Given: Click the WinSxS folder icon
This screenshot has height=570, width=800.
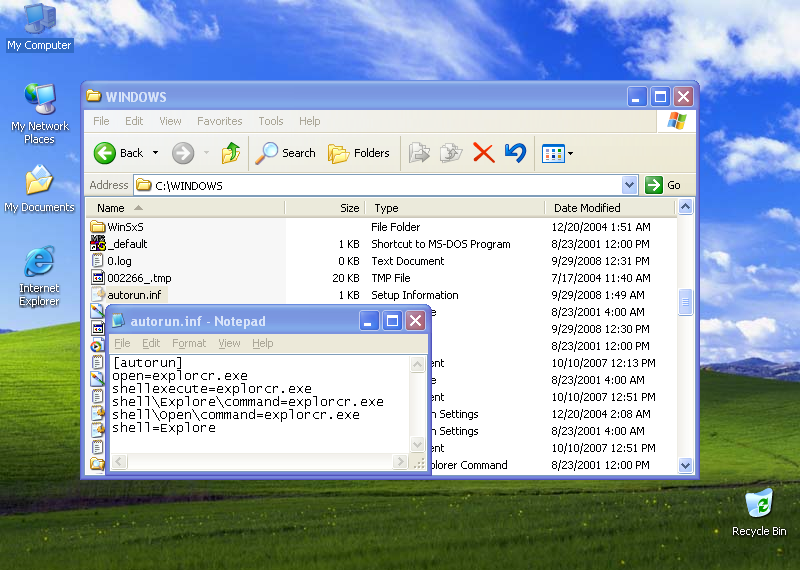Looking at the screenshot, I should pos(97,227).
